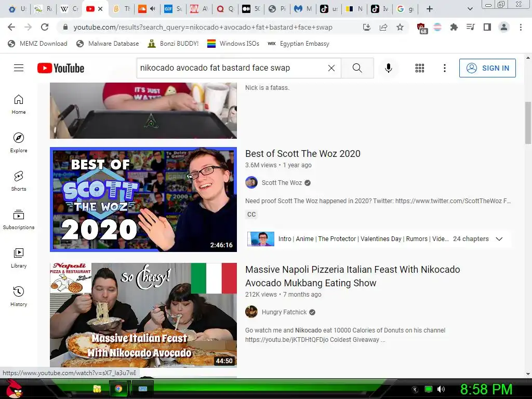Open Subscriptions in the sidebar
The height and width of the screenshot is (399, 532).
[19, 220]
